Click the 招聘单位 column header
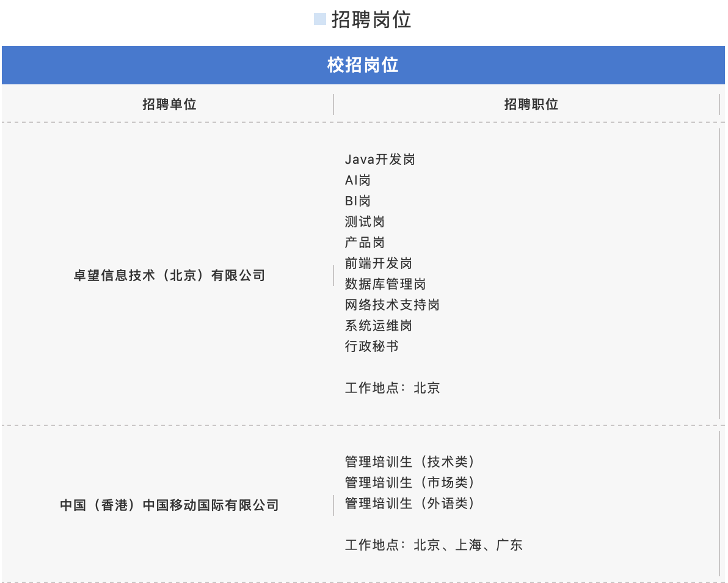This screenshot has width=728, height=583. (x=169, y=104)
